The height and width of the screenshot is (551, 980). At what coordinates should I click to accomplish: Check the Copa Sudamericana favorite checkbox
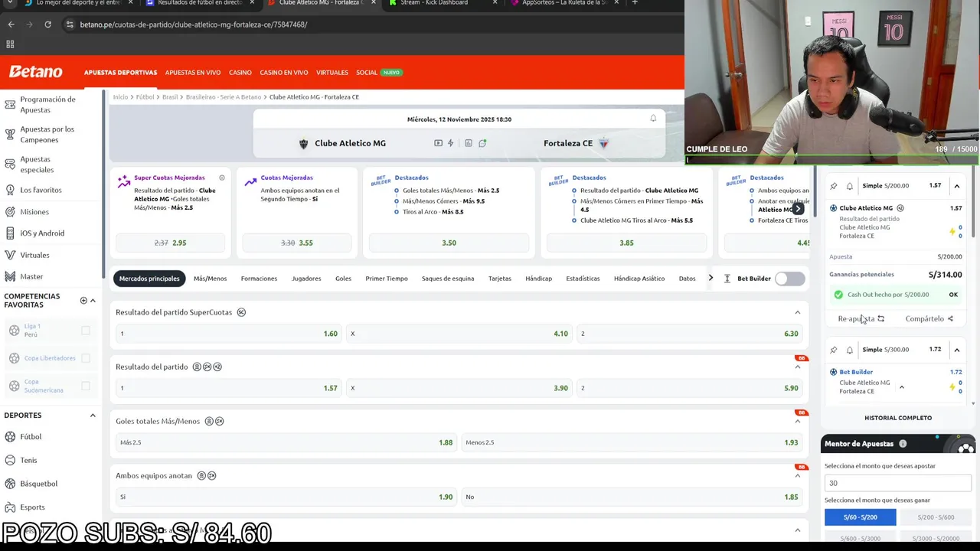86,386
